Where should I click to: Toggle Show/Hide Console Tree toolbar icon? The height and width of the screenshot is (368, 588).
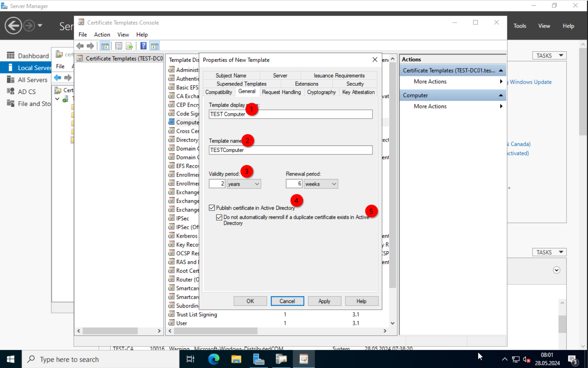(x=105, y=46)
